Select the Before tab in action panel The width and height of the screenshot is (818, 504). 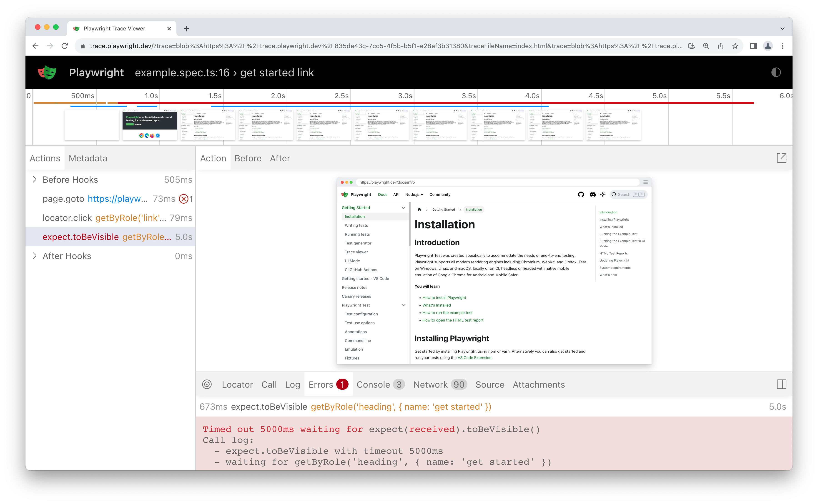(x=248, y=158)
